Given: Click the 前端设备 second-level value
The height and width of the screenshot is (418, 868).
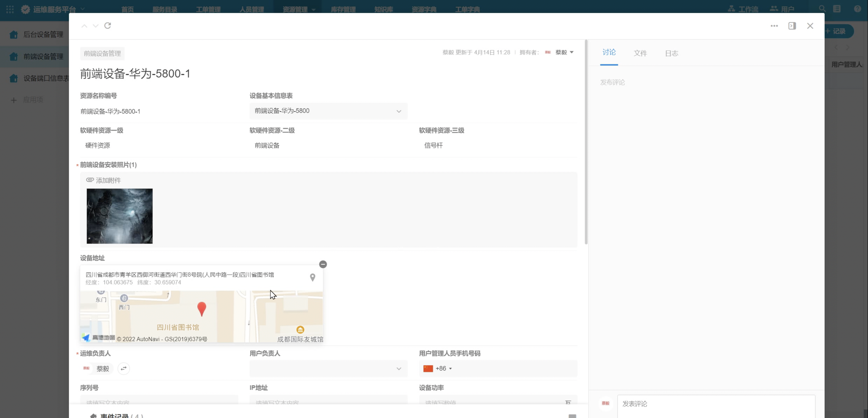Looking at the screenshot, I should [x=267, y=145].
